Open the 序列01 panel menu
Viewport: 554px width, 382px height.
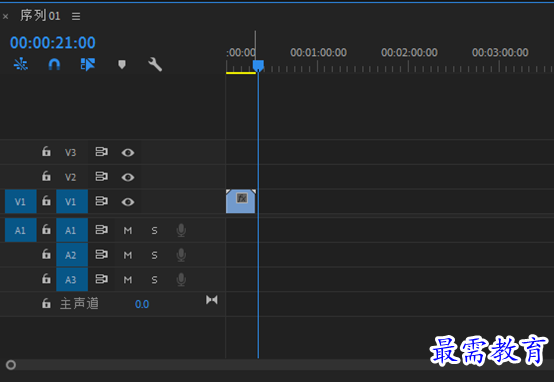click(x=76, y=16)
